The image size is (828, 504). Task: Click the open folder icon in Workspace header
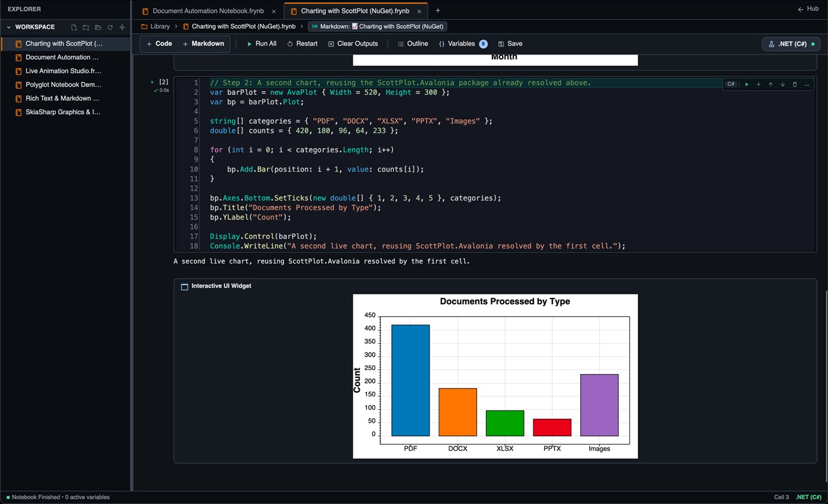tap(98, 28)
